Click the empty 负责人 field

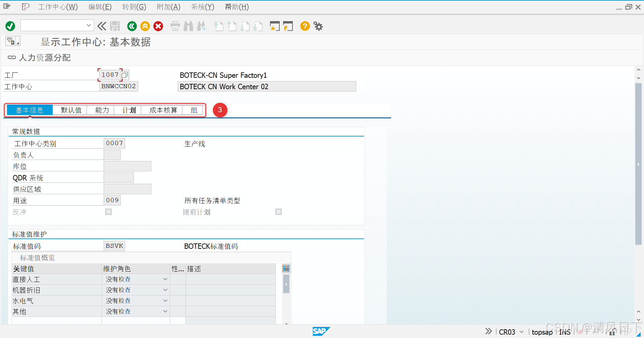112,155
